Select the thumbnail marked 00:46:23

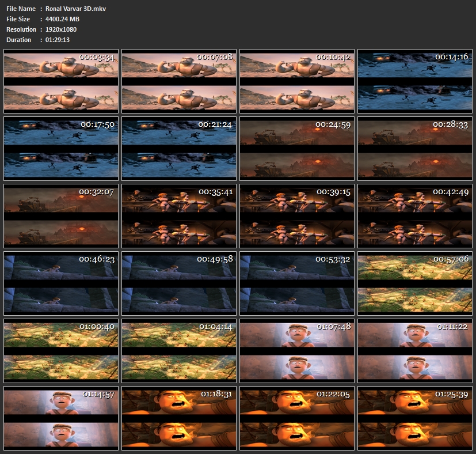(61, 283)
